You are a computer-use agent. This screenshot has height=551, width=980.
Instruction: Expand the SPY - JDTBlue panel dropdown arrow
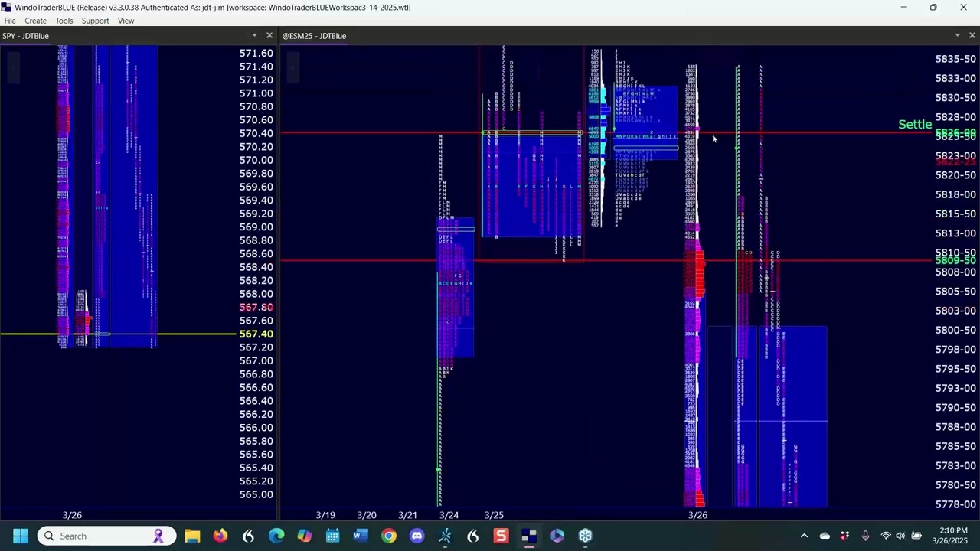(254, 35)
